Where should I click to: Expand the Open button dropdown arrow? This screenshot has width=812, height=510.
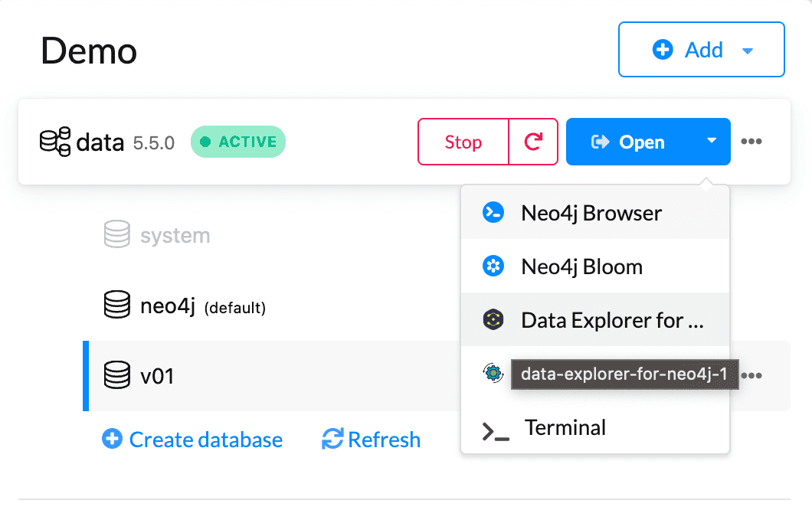(712, 141)
